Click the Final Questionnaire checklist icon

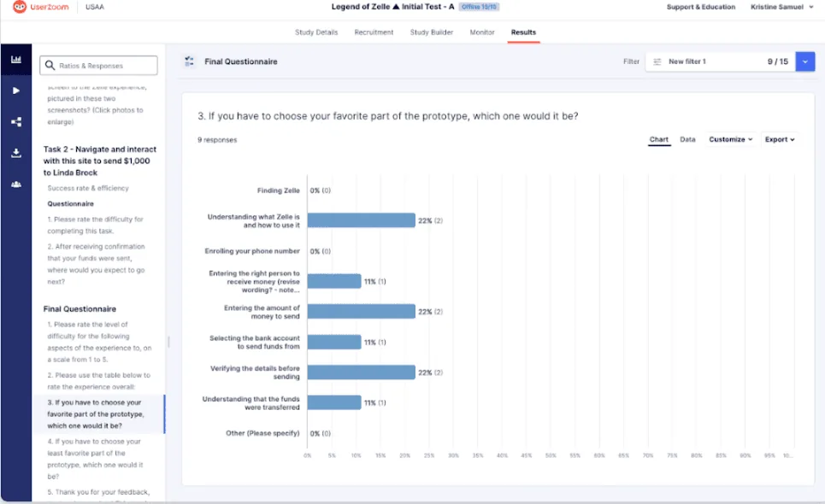[190, 62]
